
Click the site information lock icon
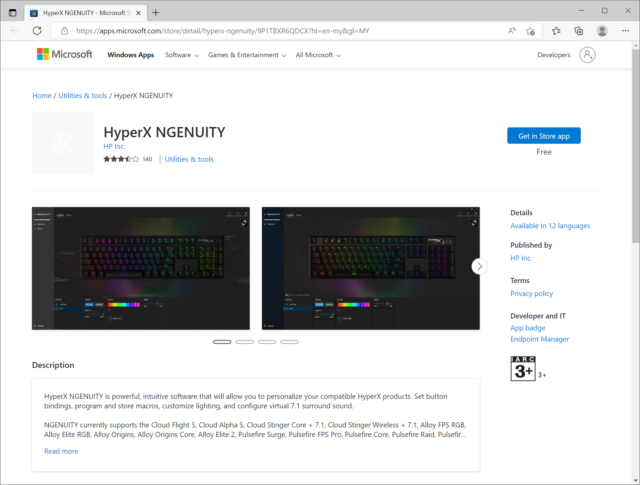(64, 31)
